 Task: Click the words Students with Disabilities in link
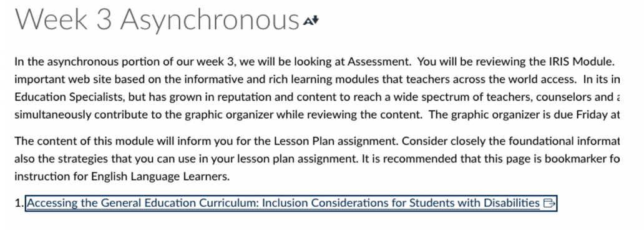coord(474,203)
